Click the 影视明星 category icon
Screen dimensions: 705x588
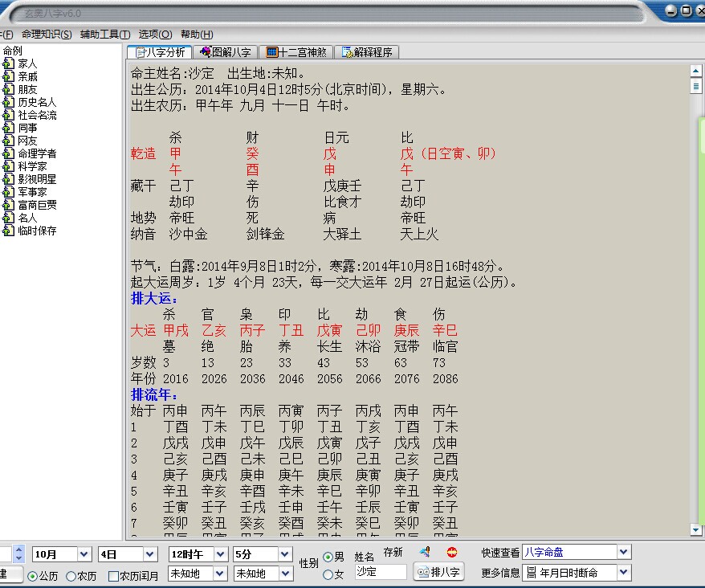[x=9, y=179]
